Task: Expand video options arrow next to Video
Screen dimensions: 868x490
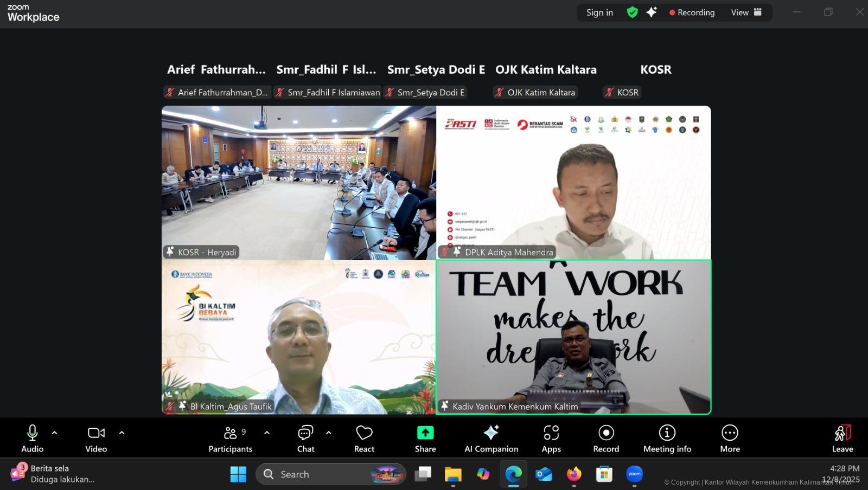Action: click(122, 433)
